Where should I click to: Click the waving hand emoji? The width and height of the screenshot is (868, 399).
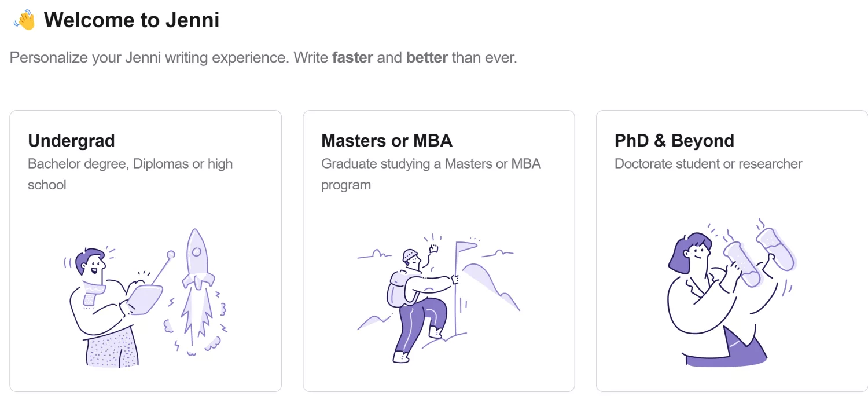[x=25, y=20]
